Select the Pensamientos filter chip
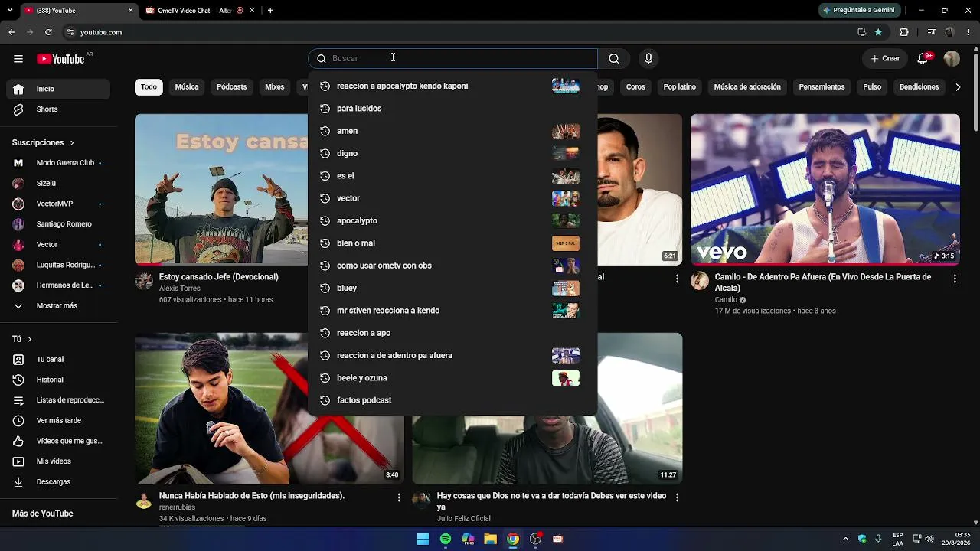The width and height of the screenshot is (980, 551). coord(822,87)
